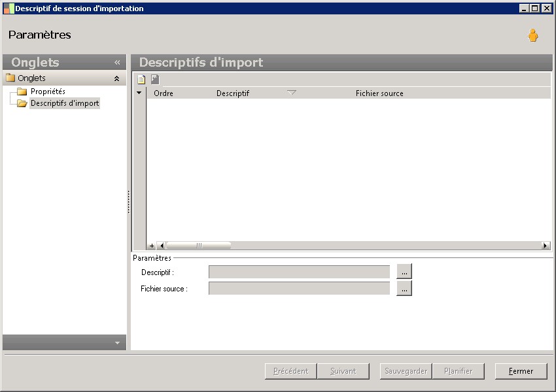
Task: Click the Fichier source column header
Action: coord(379,93)
